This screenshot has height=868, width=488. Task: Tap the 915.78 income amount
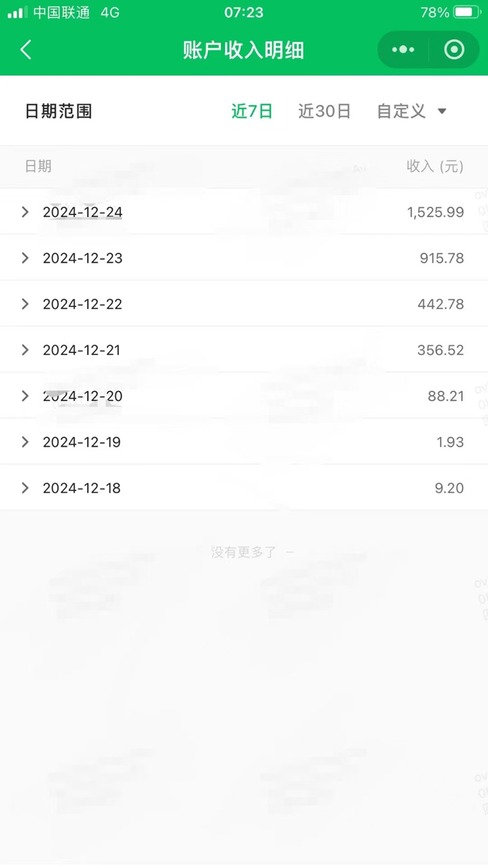441,258
